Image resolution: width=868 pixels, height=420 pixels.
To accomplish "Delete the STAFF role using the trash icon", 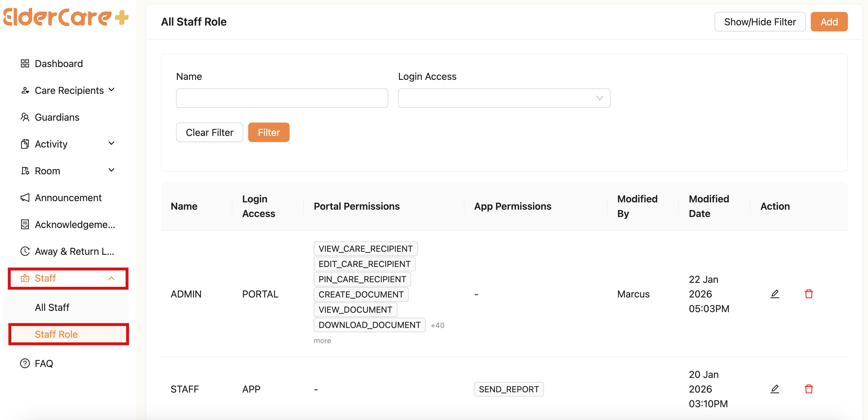I will (809, 389).
